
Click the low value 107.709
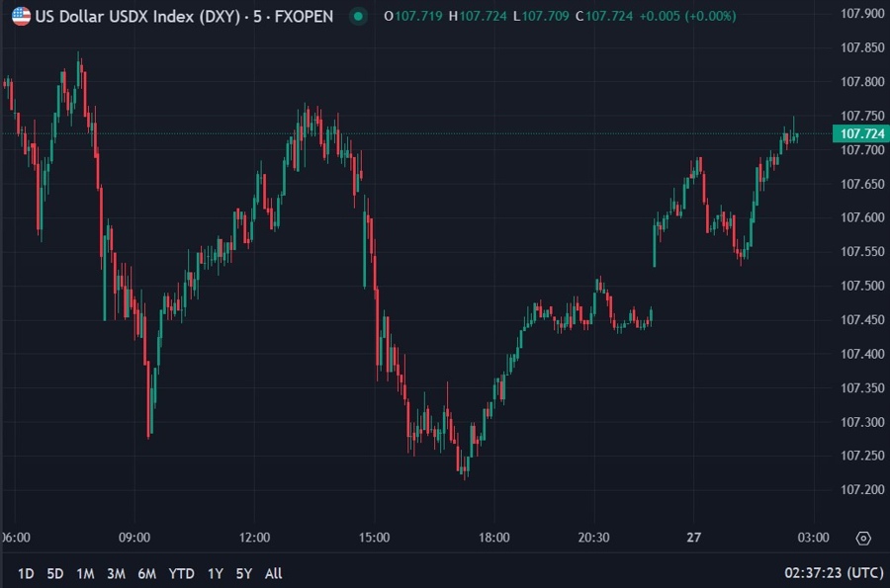pyautogui.click(x=545, y=16)
